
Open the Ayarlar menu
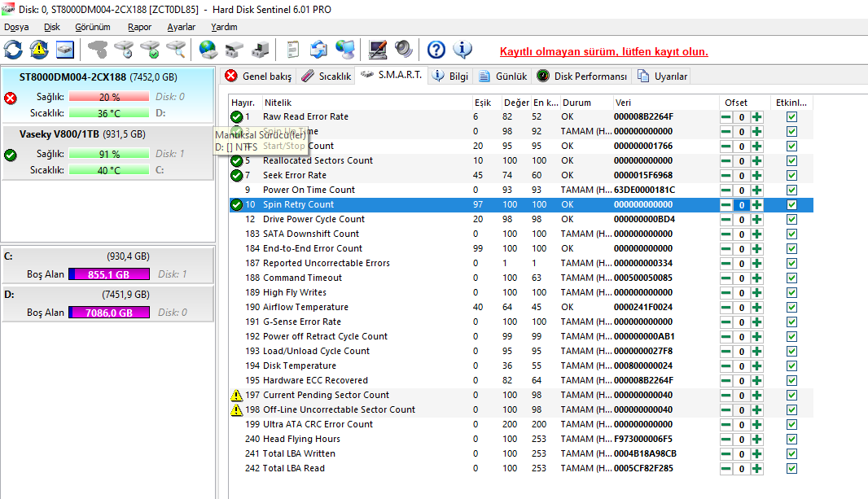(x=182, y=27)
